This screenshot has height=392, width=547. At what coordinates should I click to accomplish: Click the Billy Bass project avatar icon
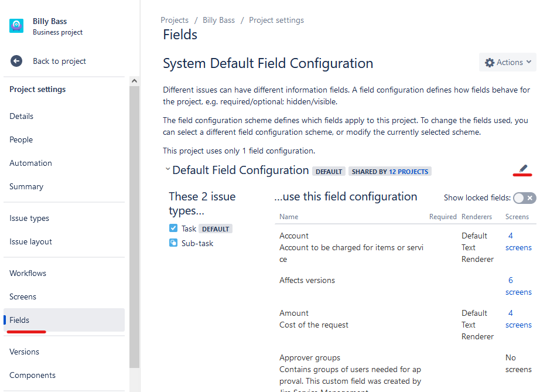(x=16, y=26)
